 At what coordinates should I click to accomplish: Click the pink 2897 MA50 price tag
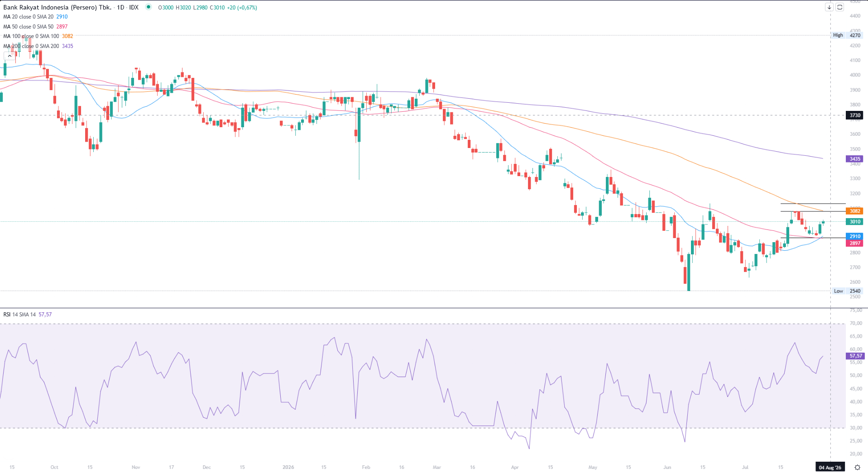855,243
